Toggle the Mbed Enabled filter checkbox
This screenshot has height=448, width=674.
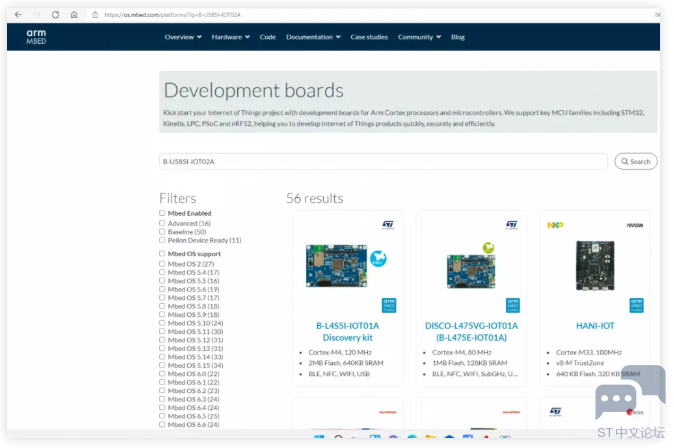tap(162, 213)
